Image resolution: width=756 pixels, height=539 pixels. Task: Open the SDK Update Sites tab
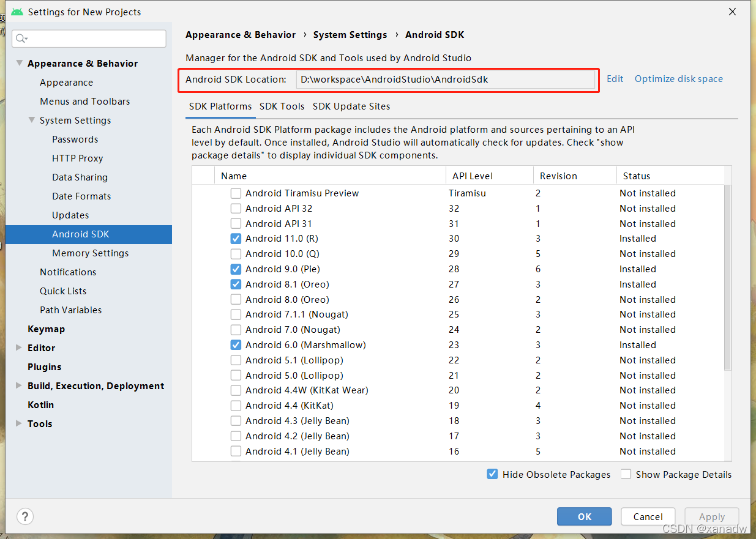coord(351,106)
